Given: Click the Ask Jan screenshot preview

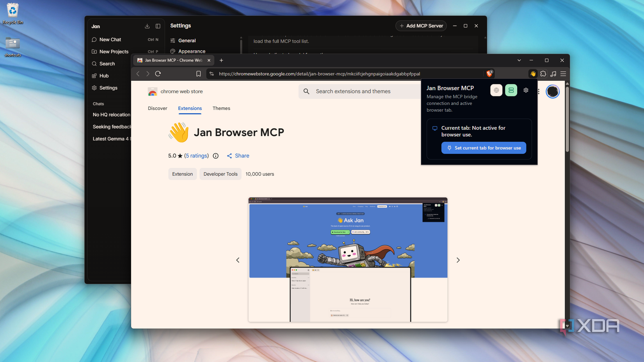Looking at the screenshot, I should [x=348, y=260].
